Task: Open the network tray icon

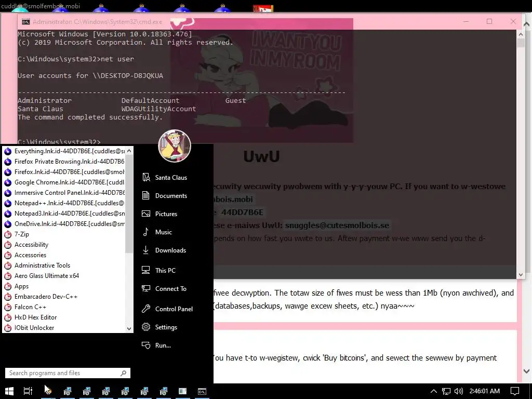Action: pos(446,391)
